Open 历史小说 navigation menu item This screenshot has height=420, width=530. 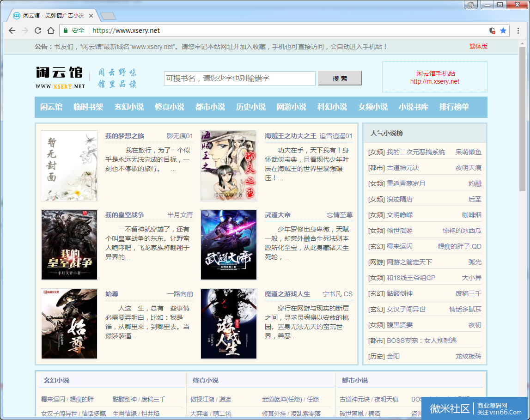tap(250, 107)
